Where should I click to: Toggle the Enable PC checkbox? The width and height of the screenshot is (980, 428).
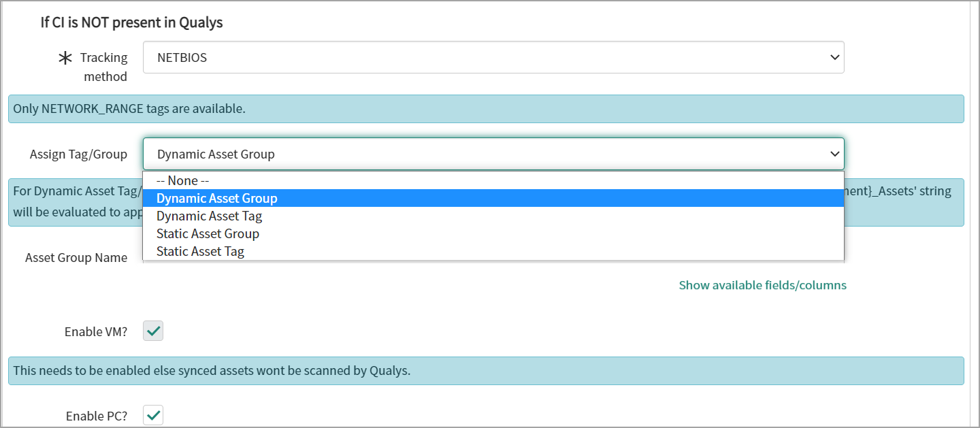tap(153, 415)
